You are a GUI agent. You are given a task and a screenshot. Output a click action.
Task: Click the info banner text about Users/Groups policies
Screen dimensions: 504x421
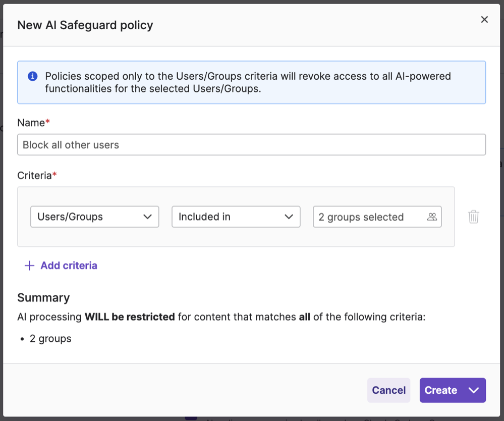[x=247, y=83]
